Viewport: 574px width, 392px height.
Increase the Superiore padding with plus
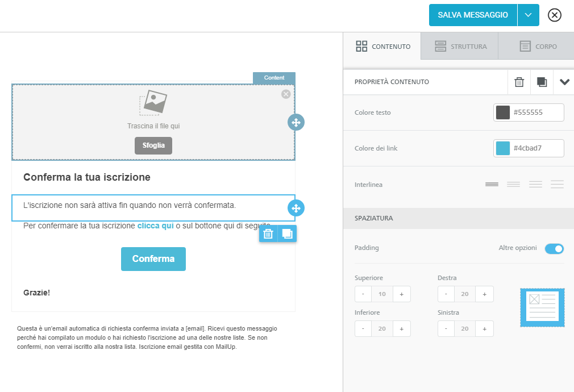click(x=401, y=294)
